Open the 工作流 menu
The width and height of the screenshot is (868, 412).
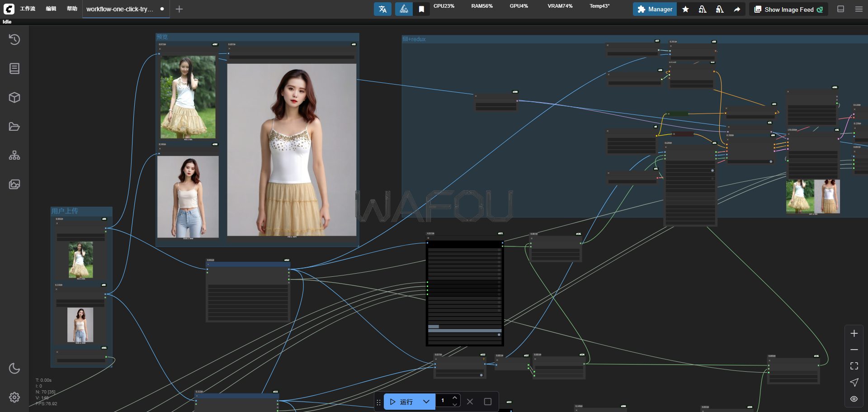point(27,9)
